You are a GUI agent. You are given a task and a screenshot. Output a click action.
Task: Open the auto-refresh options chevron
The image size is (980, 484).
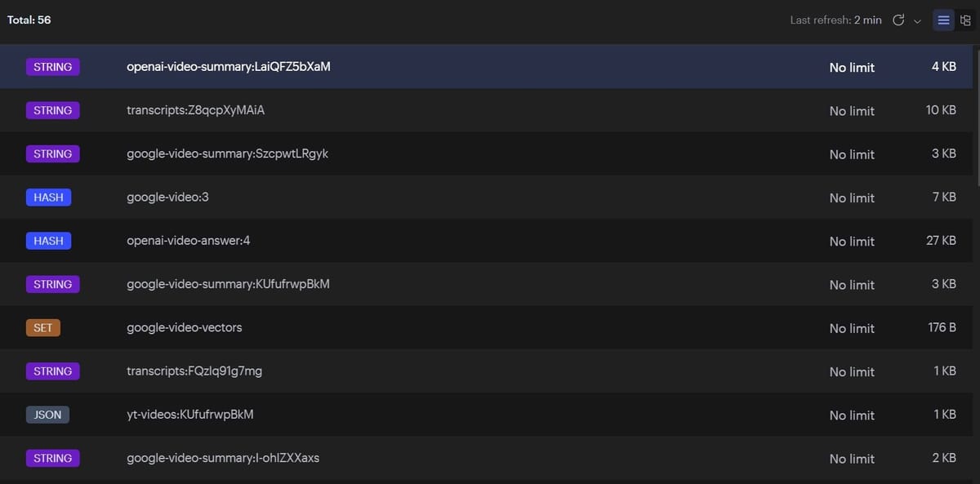click(x=917, y=21)
